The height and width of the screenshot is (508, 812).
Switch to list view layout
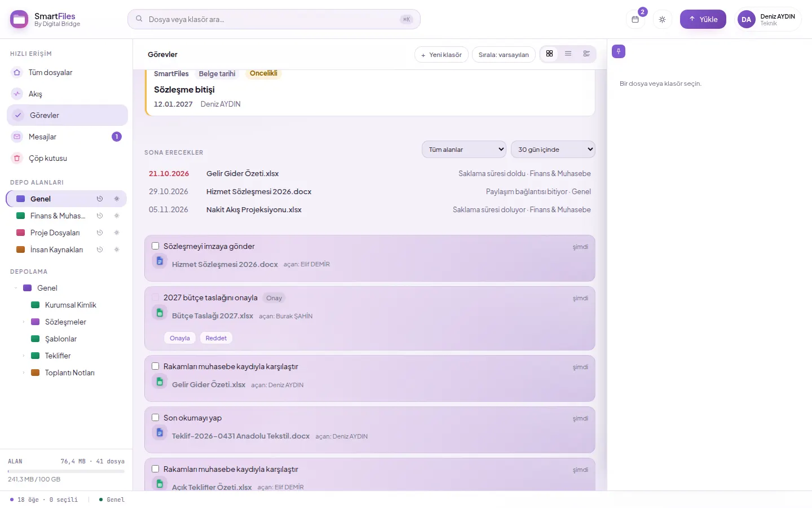click(568, 54)
